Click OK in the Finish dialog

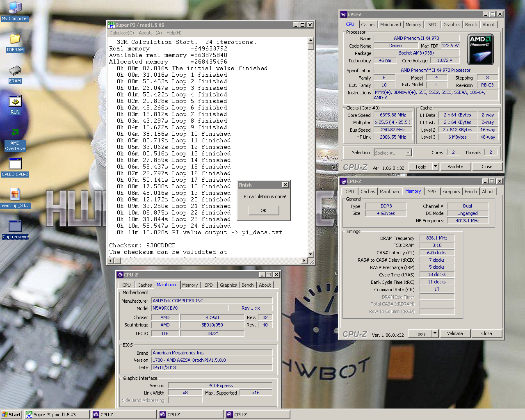pyautogui.click(x=263, y=210)
